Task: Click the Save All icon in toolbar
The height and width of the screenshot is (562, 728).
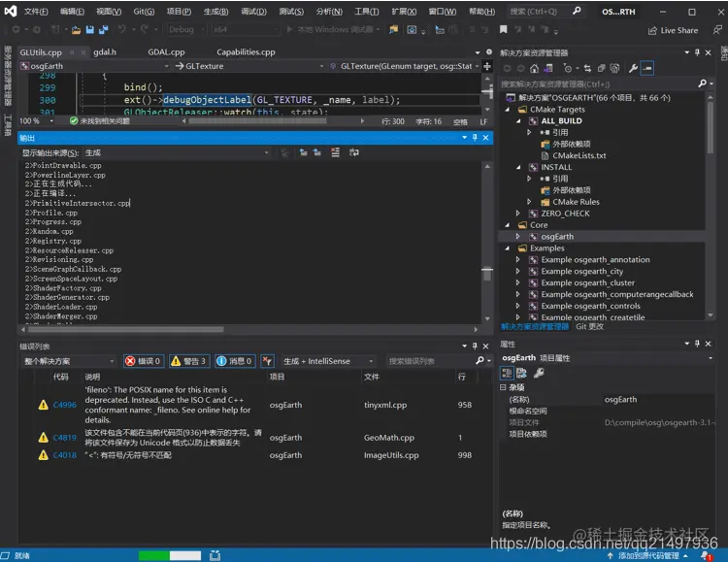Action: tap(103, 30)
